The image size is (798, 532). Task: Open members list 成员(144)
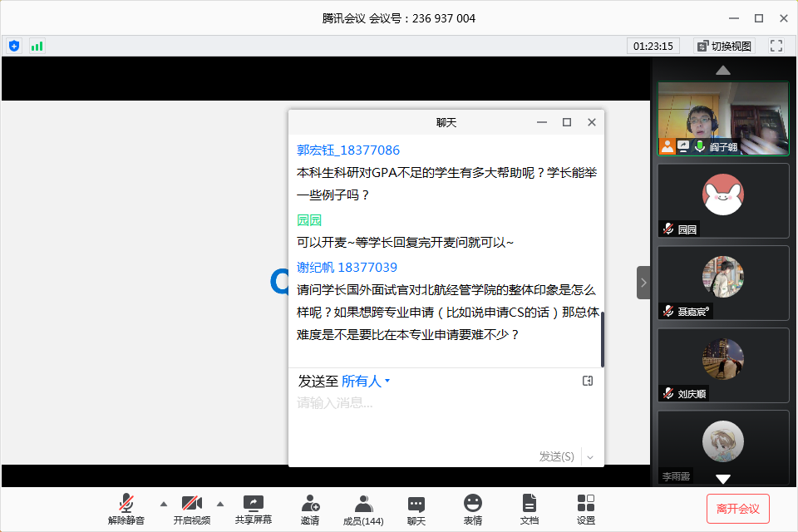tap(363, 508)
